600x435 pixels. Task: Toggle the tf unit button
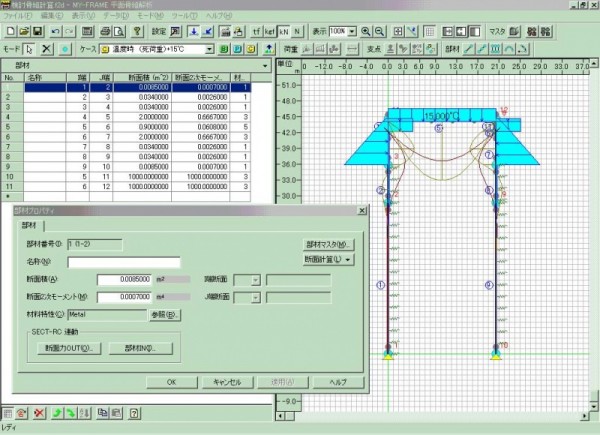click(257, 32)
